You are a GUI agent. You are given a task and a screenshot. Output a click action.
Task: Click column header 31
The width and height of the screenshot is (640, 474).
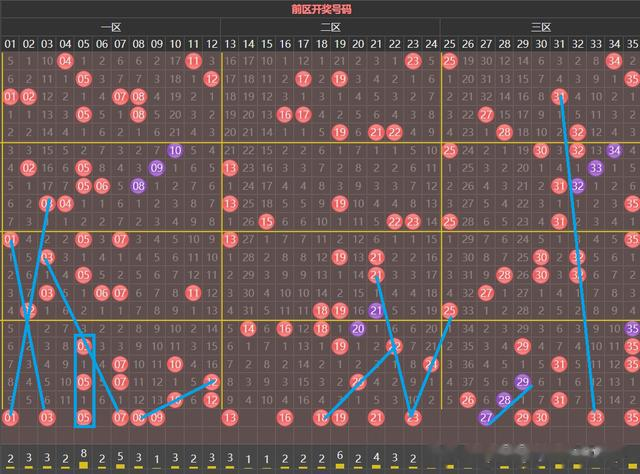[559, 44]
